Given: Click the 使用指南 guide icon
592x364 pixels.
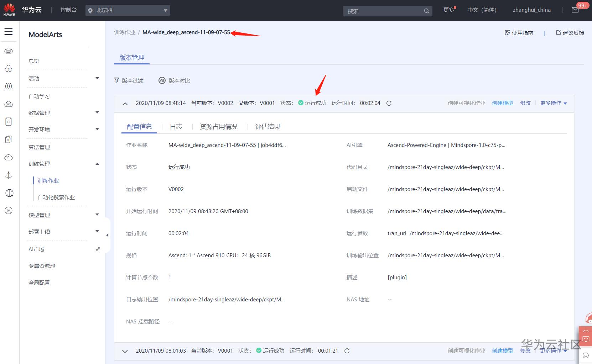Looking at the screenshot, I should [507, 33].
